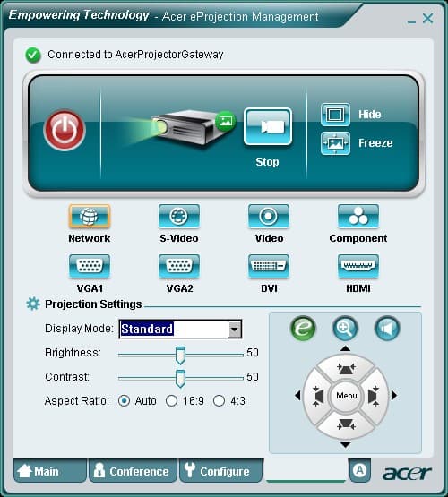
Task: Click the acer logo
Action: [x=408, y=473]
